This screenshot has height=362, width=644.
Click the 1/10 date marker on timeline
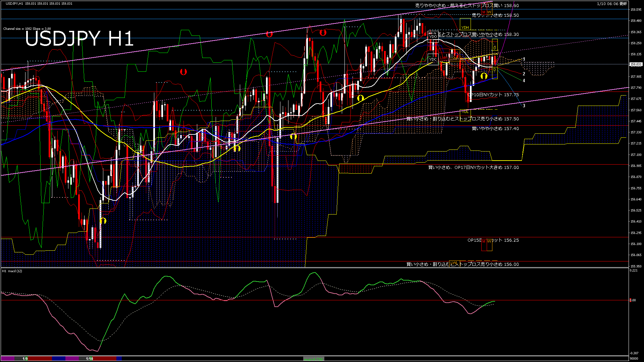(89, 359)
